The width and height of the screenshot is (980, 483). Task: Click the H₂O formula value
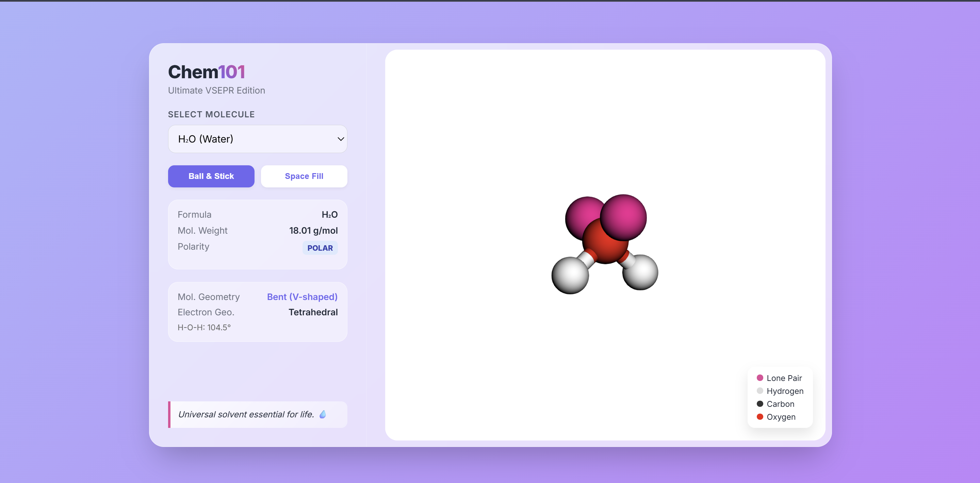click(x=329, y=215)
